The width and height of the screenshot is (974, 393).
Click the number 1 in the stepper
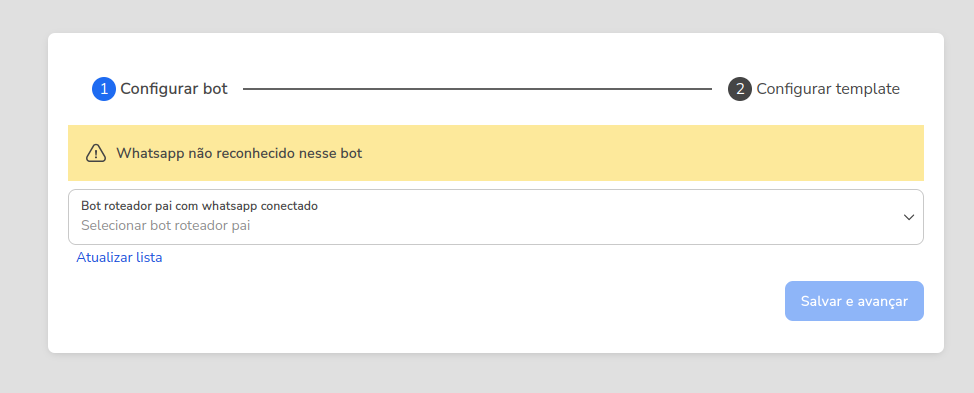click(x=104, y=89)
